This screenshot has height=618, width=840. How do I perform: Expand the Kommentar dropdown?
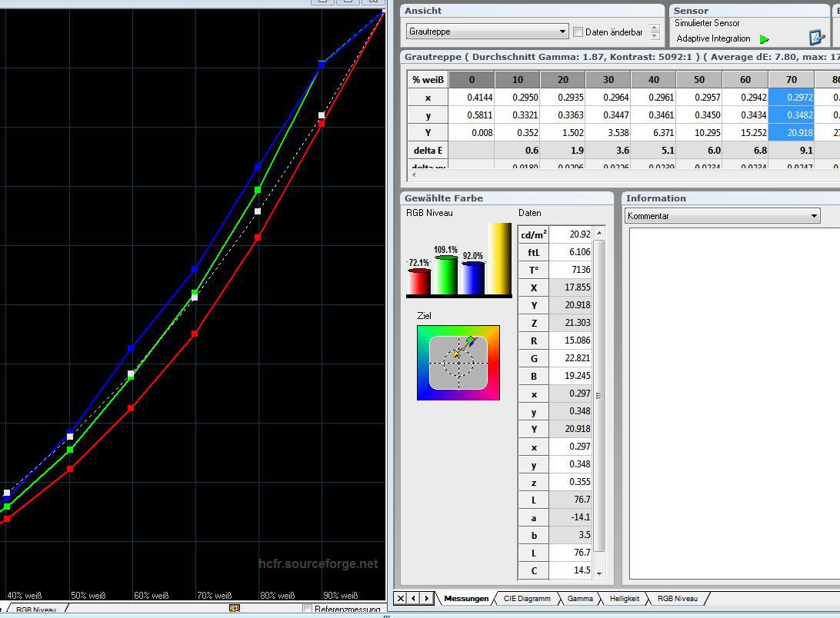pyautogui.click(x=814, y=216)
